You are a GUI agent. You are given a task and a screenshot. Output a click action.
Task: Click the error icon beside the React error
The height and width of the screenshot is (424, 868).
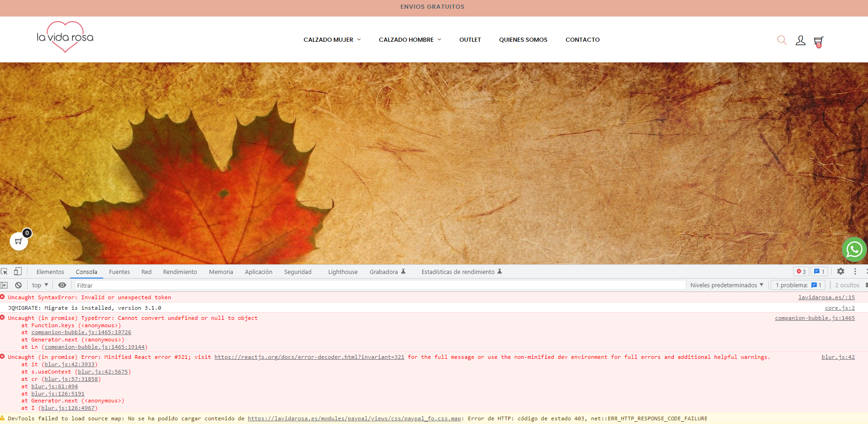pyautogui.click(x=3, y=357)
